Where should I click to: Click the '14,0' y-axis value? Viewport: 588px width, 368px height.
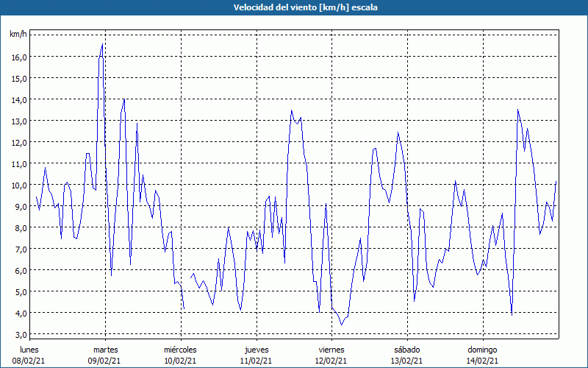(19, 100)
